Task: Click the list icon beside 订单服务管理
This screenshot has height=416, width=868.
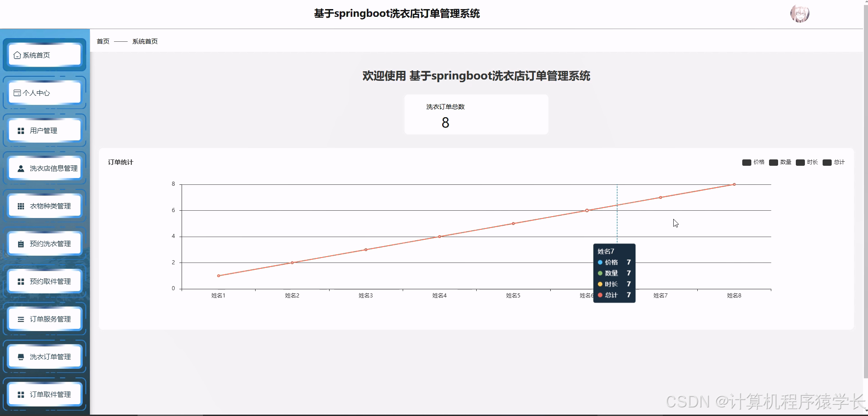Action: [x=21, y=319]
